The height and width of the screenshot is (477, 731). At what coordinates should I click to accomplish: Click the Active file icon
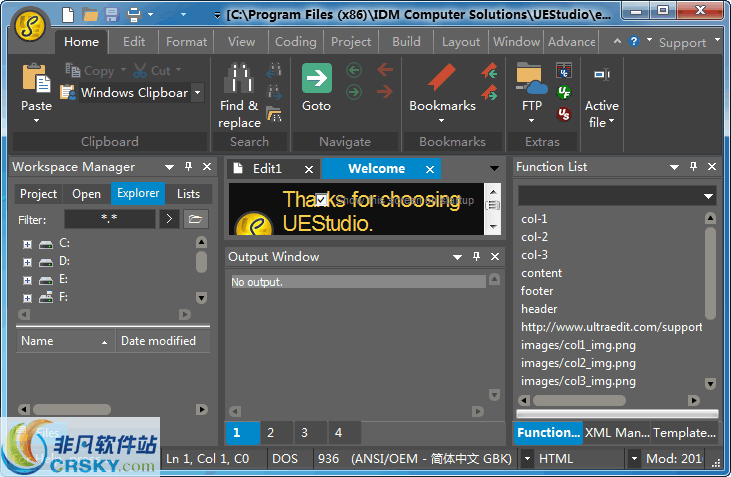[x=601, y=74]
